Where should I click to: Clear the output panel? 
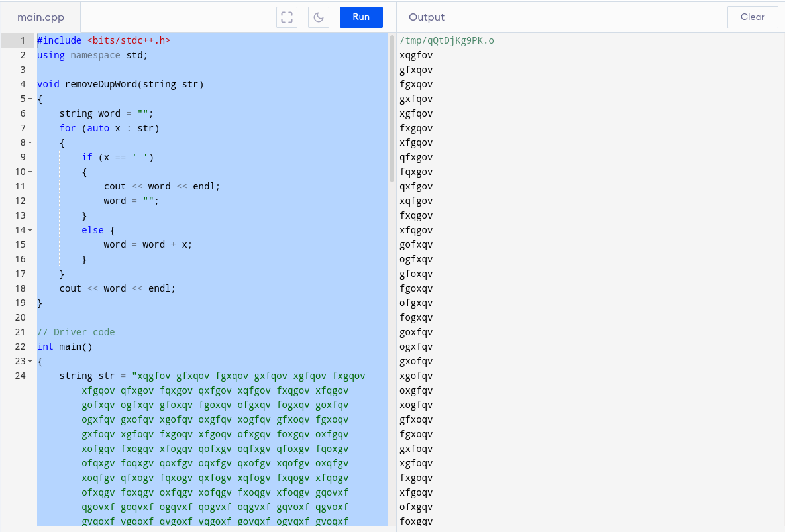pyautogui.click(x=752, y=17)
